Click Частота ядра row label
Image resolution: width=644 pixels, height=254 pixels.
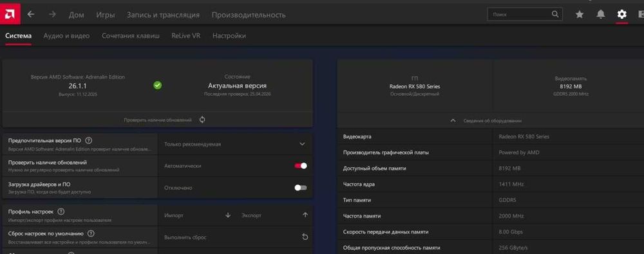359,185
